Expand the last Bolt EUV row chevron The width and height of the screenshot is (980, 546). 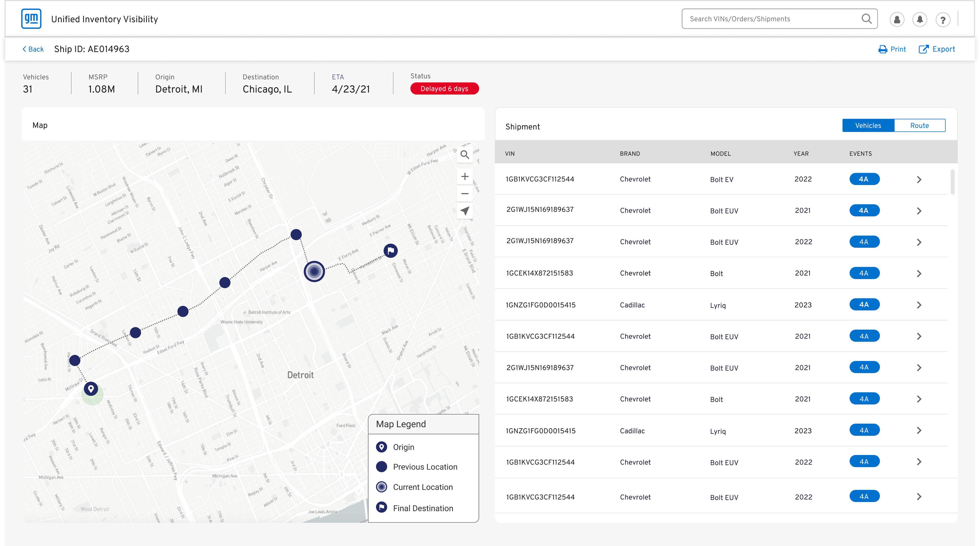(x=919, y=496)
